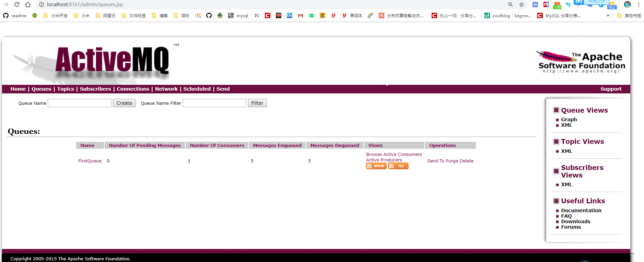
Task: Open the Subscribers menu item
Action: tap(95, 89)
